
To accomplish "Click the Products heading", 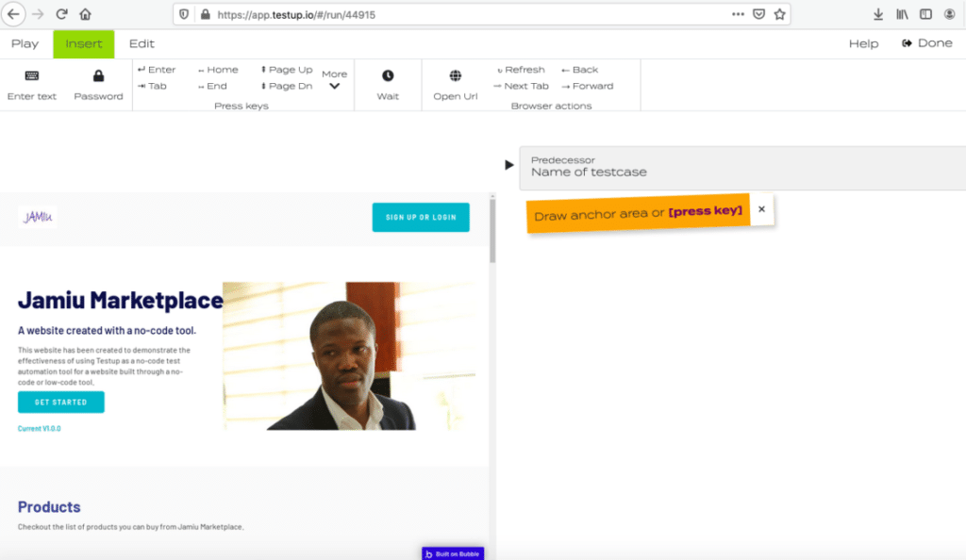I will pos(49,506).
